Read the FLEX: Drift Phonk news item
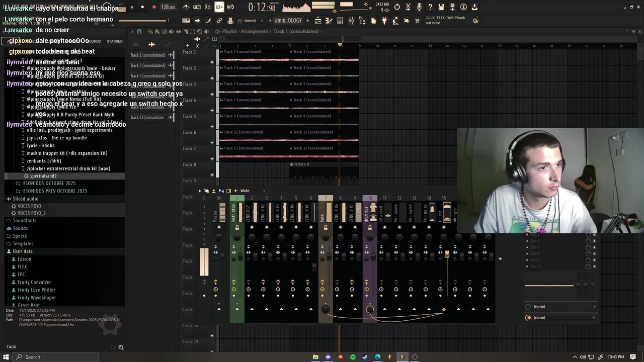Viewport: 644px width, 362px height. pos(445,20)
